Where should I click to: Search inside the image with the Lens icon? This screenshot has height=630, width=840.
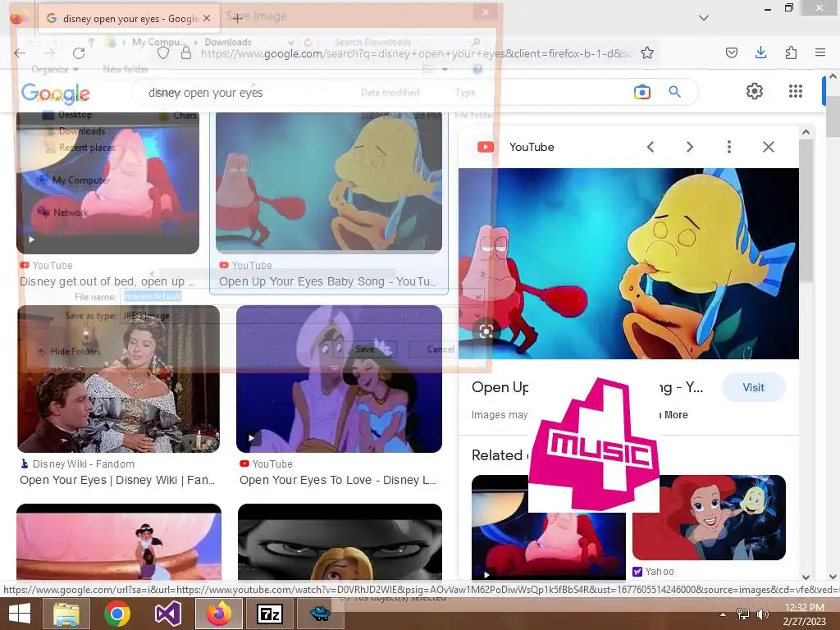(486, 331)
